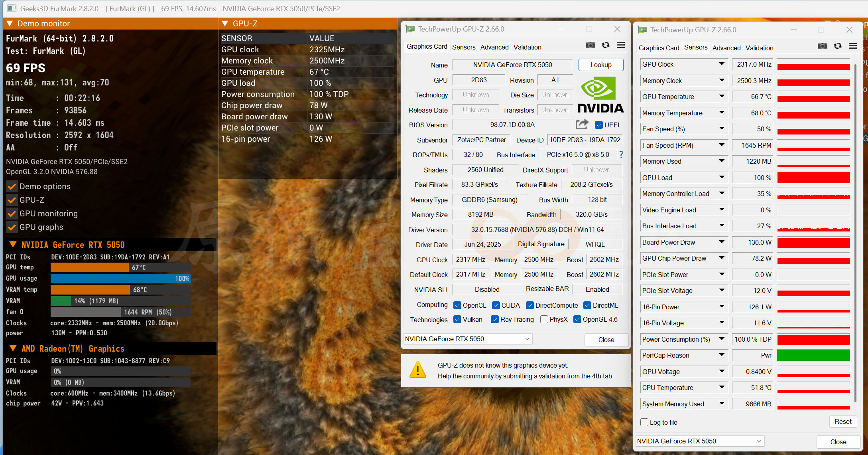This screenshot has width=868, height=455.
Task: Click right GPU-Z Sensors window title icon
Action: pyautogui.click(x=642, y=30)
